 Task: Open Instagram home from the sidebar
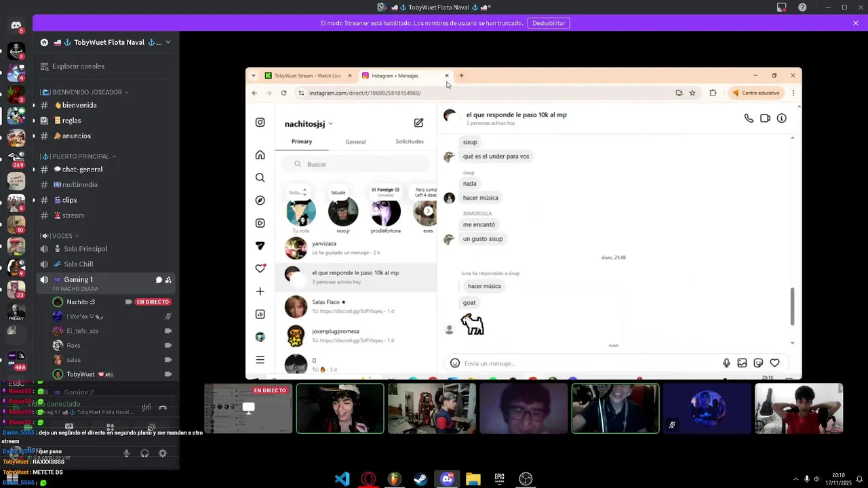pyautogui.click(x=260, y=155)
